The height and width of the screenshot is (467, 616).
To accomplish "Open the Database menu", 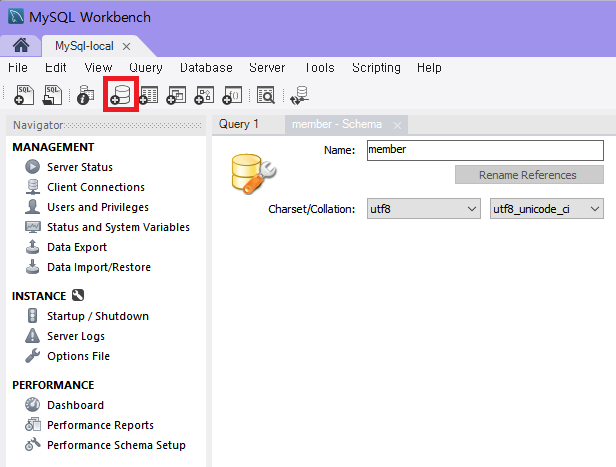I will (x=206, y=68).
